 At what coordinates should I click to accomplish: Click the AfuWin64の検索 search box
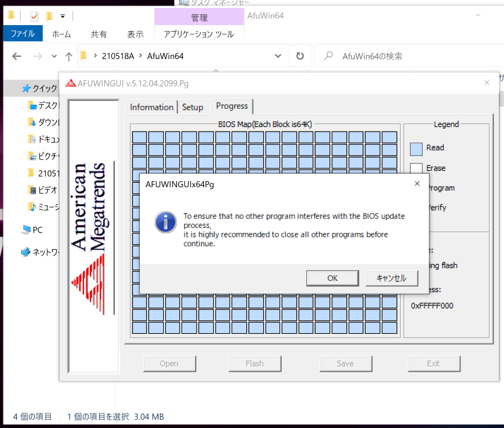click(408, 56)
